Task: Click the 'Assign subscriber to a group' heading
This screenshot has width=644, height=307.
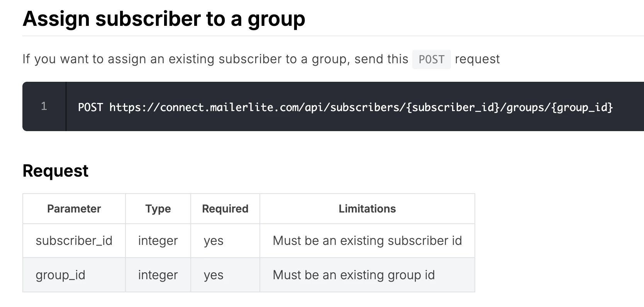Action: tap(164, 19)
